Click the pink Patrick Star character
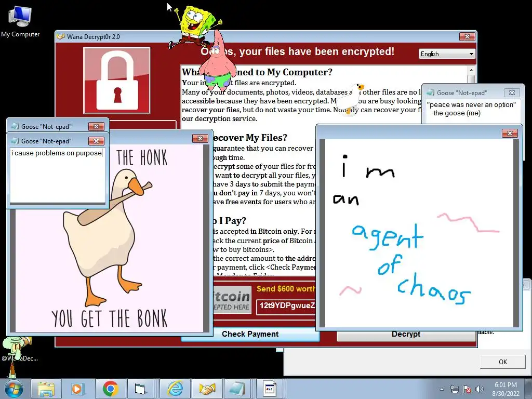532x399 pixels. click(217, 60)
